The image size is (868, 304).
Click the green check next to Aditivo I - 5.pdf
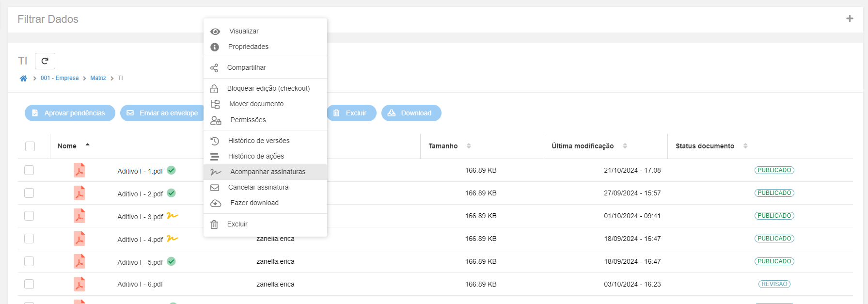coord(171,261)
